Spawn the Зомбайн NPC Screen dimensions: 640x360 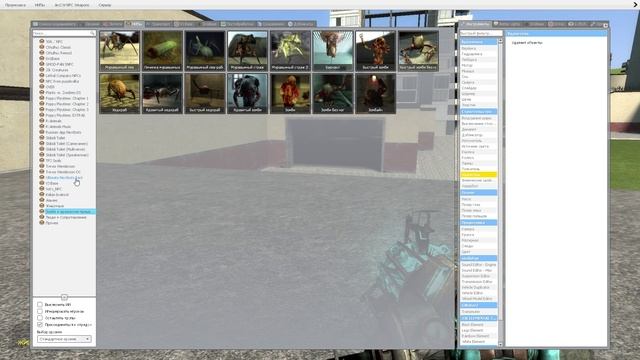pos(376,93)
